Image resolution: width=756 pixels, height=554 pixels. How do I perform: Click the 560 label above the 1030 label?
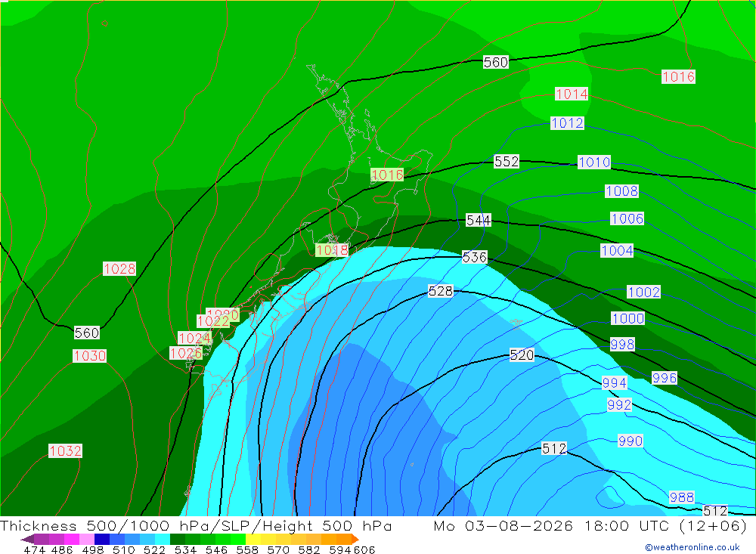(x=87, y=333)
